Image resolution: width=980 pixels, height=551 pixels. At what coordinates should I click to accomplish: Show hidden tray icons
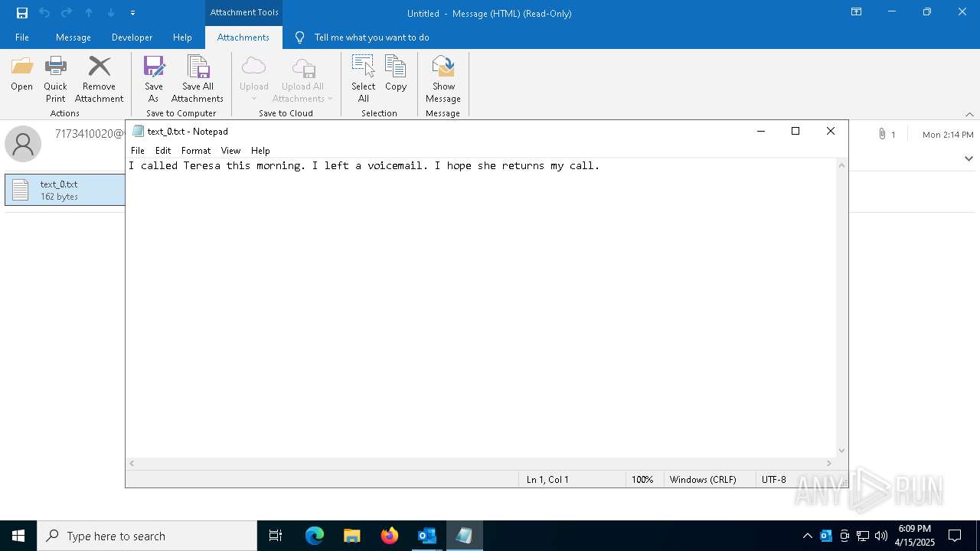click(x=807, y=536)
